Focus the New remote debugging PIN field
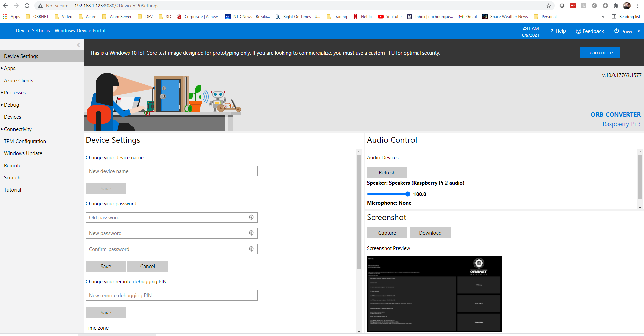Screen dimensions: 644x336 172,295
